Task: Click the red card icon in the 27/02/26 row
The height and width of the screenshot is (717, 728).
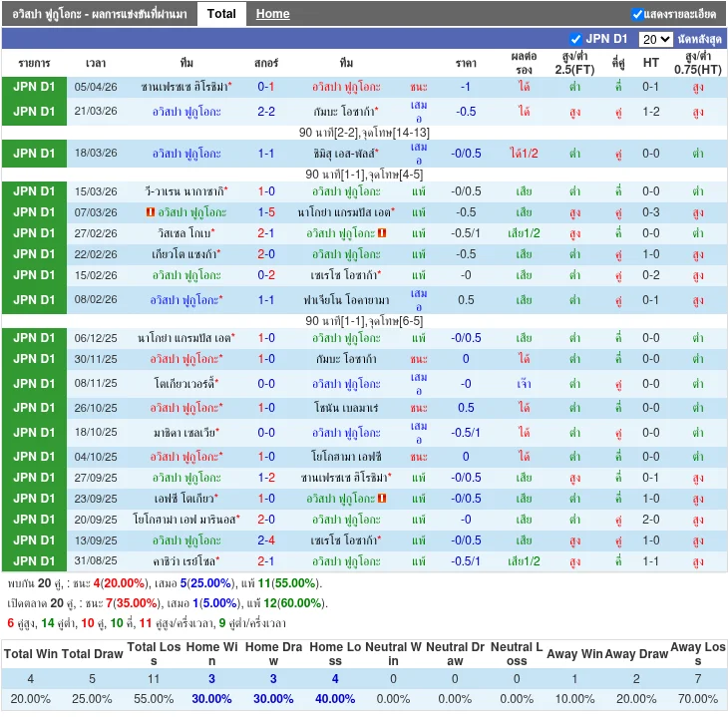Action: coord(382,233)
